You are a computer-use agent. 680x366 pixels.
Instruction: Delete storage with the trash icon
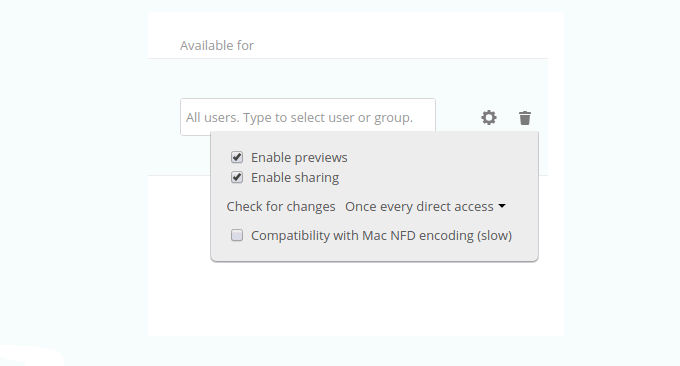pyautogui.click(x=525, y=118)
